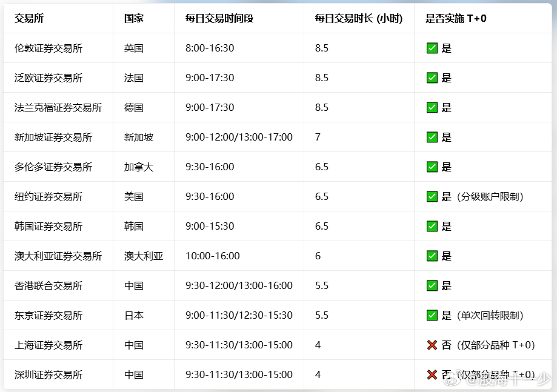Viewport: 557px width, 392px height.
Task: Click the green check icon for 多伦多证券交易所
Action: click(432, 167)
